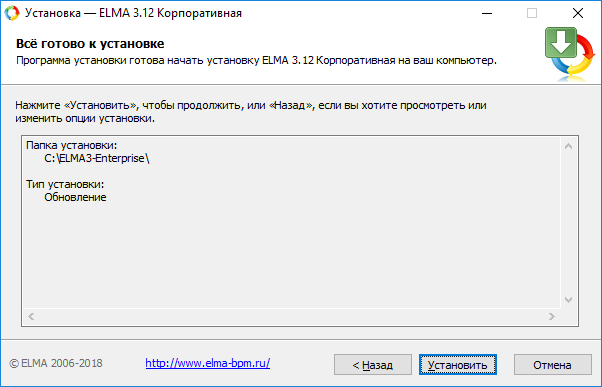Close the installer with the X button
The height and width of the screenshot is (387, 602).
578,13
